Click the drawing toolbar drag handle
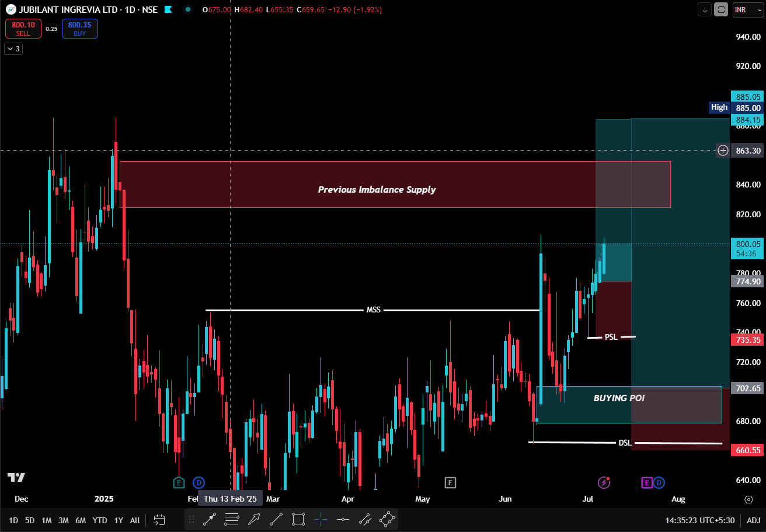The width and height of the screenshot is (766, 532). (191, 519)
